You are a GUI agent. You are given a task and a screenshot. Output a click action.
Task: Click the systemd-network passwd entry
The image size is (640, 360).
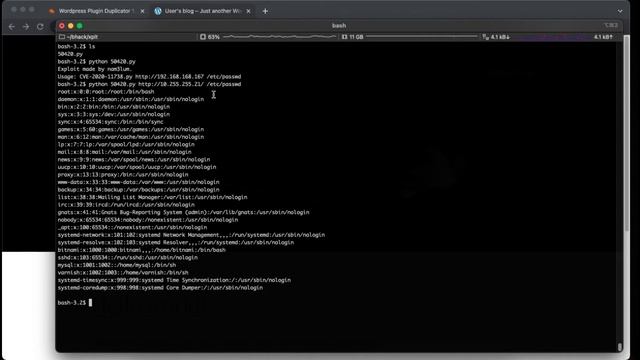191,235
